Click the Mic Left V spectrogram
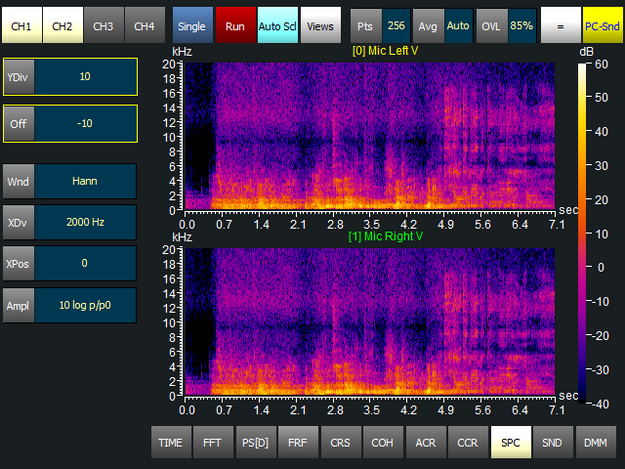The height and width of the screenshot is (469, 625). [369, 135]
